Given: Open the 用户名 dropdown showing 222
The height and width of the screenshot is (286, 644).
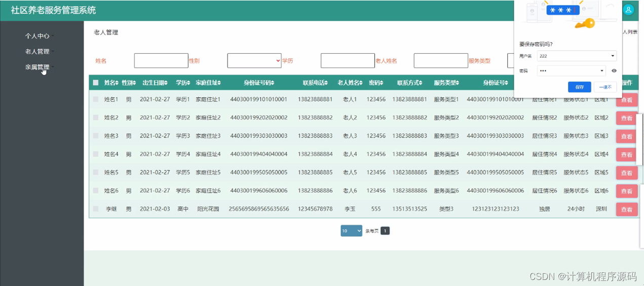Looking at the screenshot, I should (577, 56).
